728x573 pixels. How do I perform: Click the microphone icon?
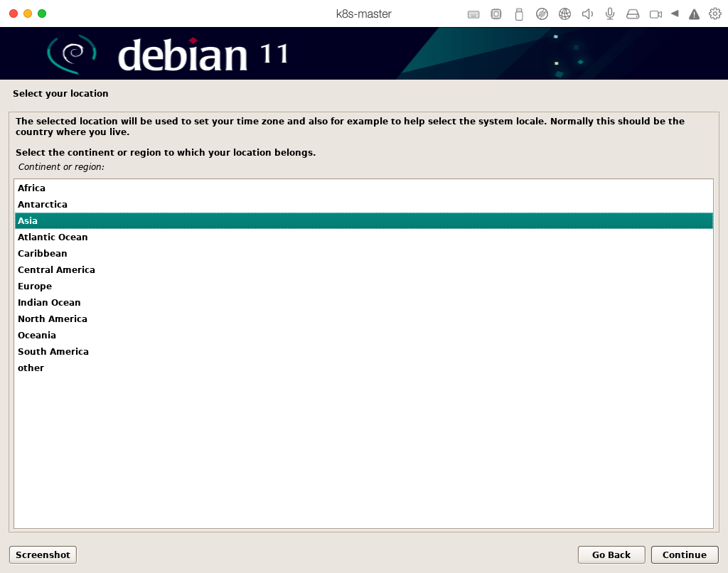coord(610,14)
